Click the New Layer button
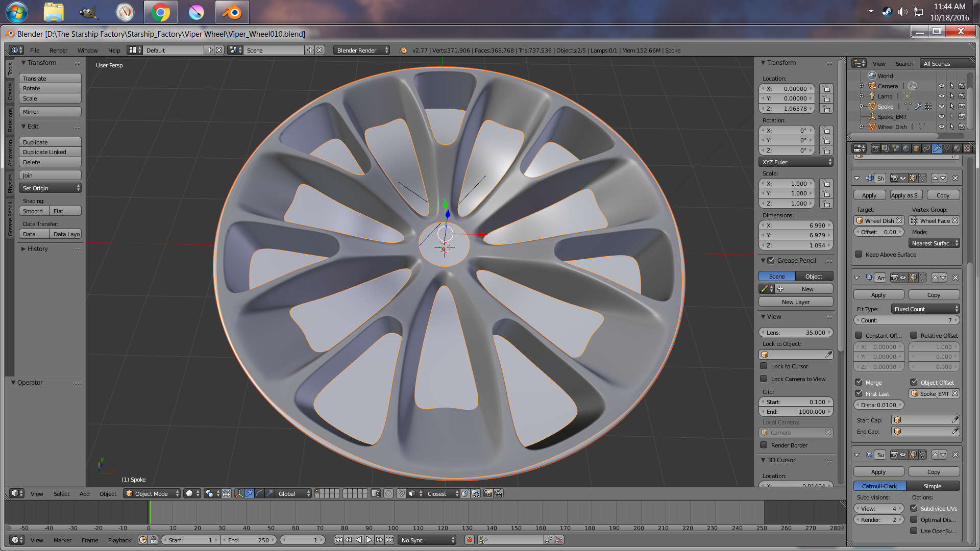This screenshot has height=551, width=980. click(796, 302)
